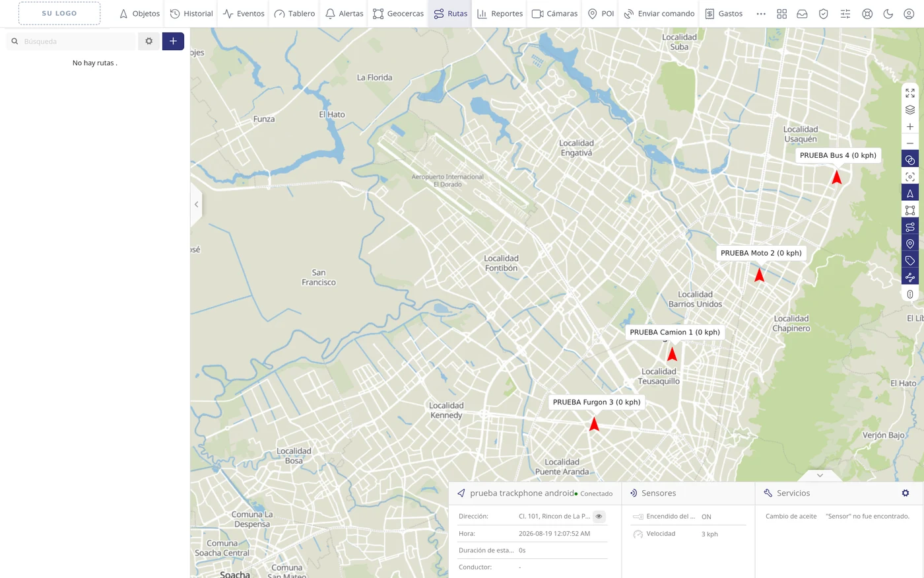Open the Geocercas tab
924x578 pixels.
398,14
